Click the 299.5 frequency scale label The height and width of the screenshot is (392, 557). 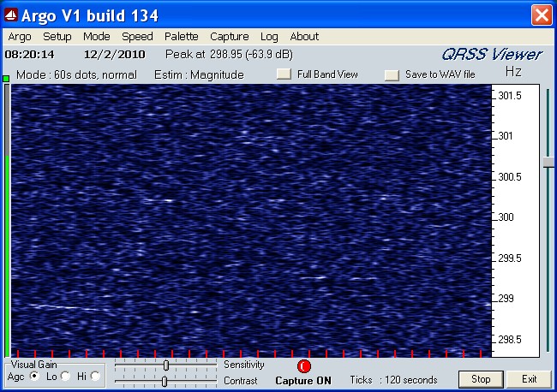(x=510, y=258)
